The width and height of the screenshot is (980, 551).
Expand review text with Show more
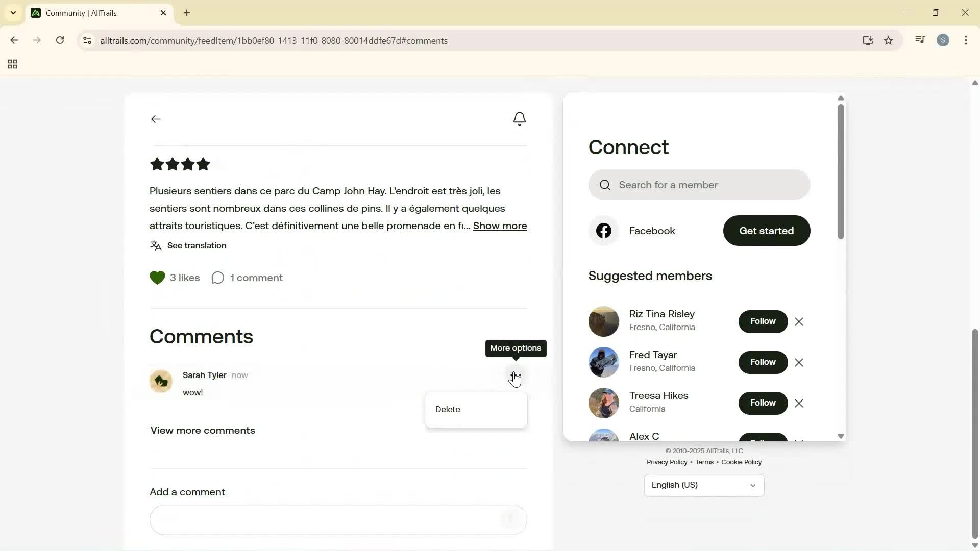coord(500,226)
